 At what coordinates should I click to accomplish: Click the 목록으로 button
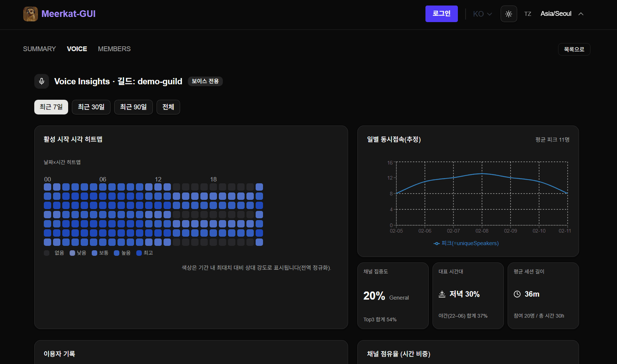[574, 49]
